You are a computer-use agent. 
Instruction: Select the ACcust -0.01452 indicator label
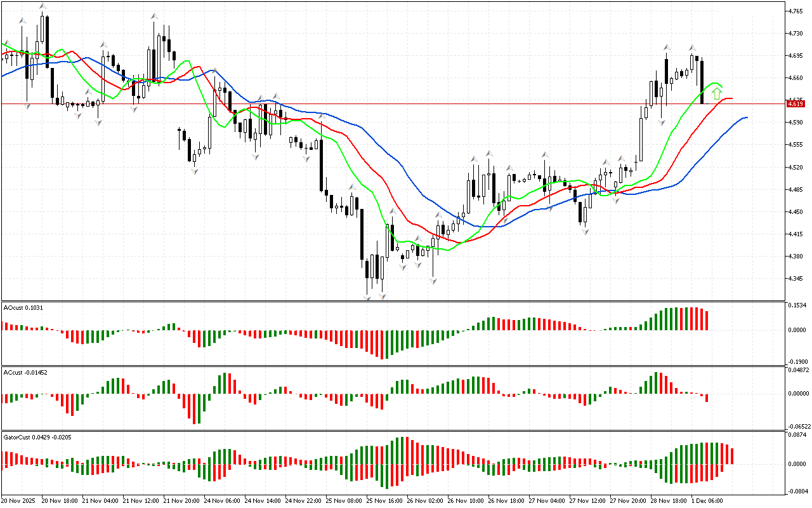(x=25, y=372)
